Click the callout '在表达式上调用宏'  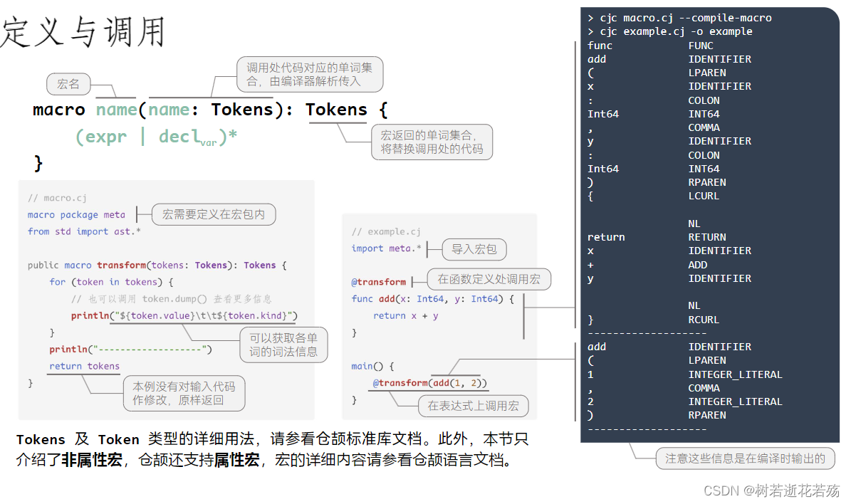tap(474, 406)
